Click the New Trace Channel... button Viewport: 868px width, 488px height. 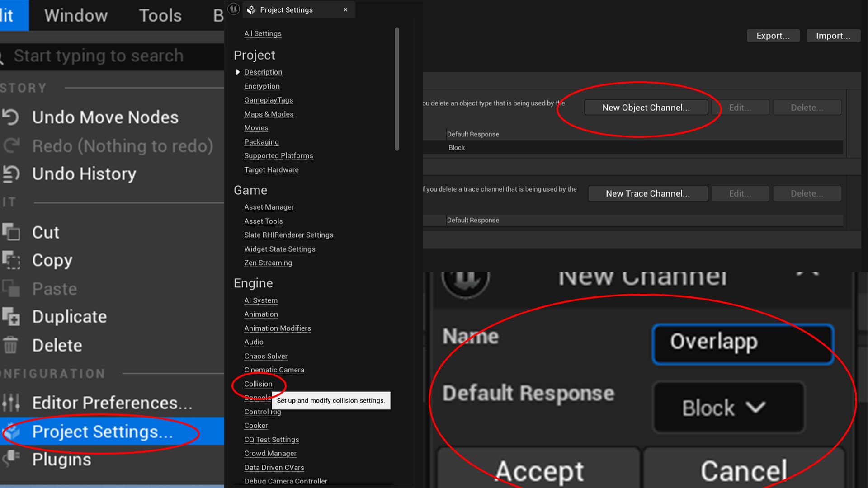point(648,193)
